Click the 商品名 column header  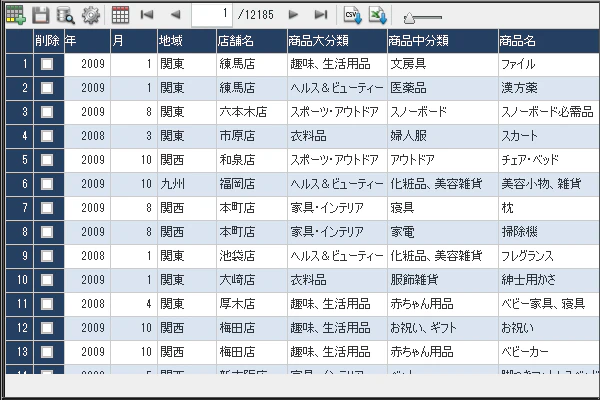coord(549,41)
